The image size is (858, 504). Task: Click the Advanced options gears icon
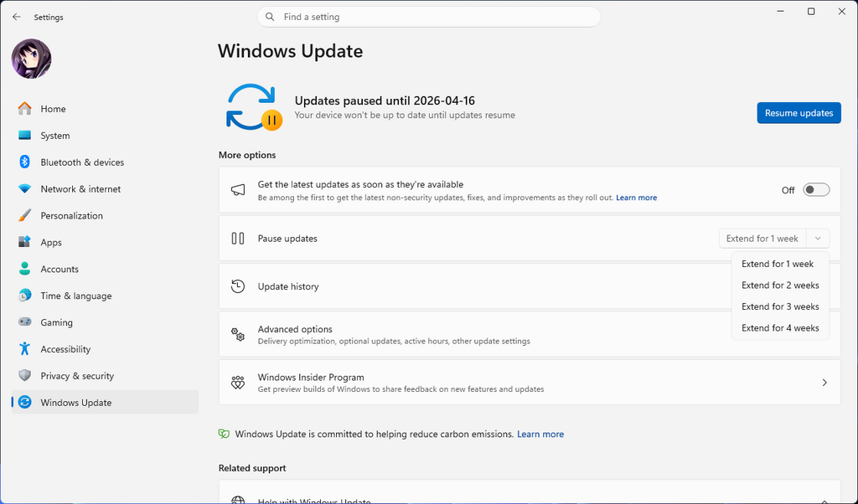(238, 335)
